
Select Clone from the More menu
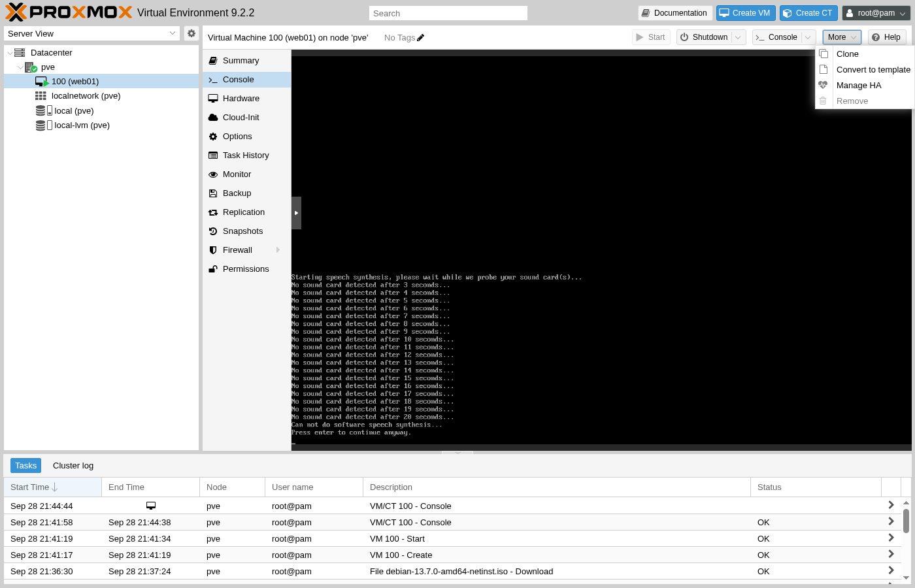865,54
